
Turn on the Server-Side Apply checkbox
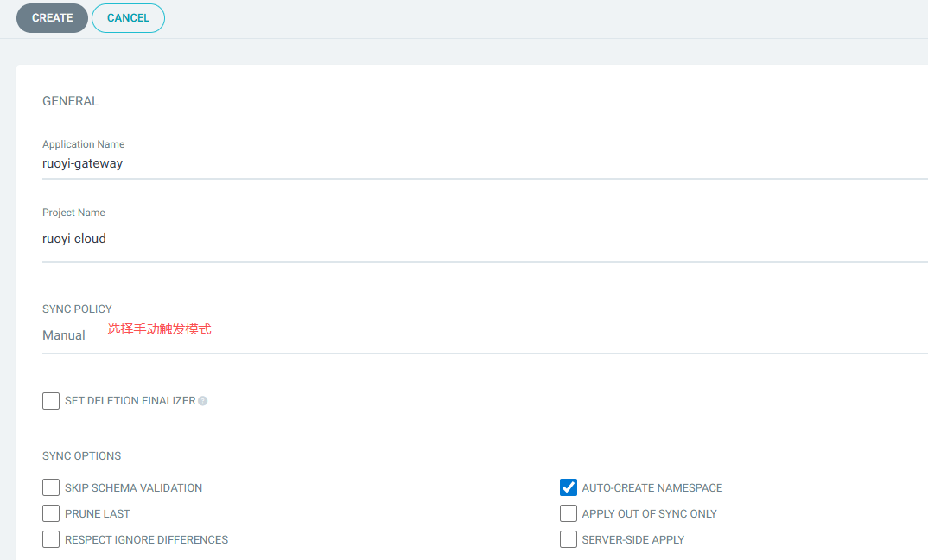[x=569, y=539]
